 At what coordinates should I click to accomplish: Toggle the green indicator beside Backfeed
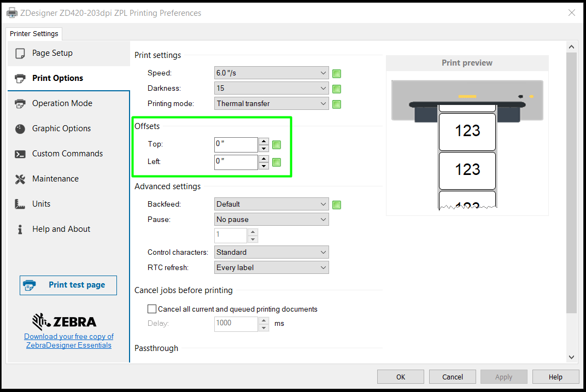click(x=336, y=204)
